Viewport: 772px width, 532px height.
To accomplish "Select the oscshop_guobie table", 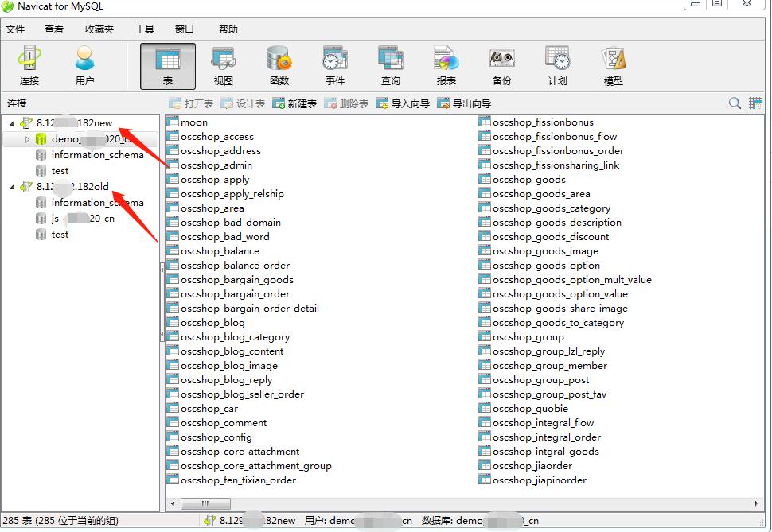I will point(530,409).
